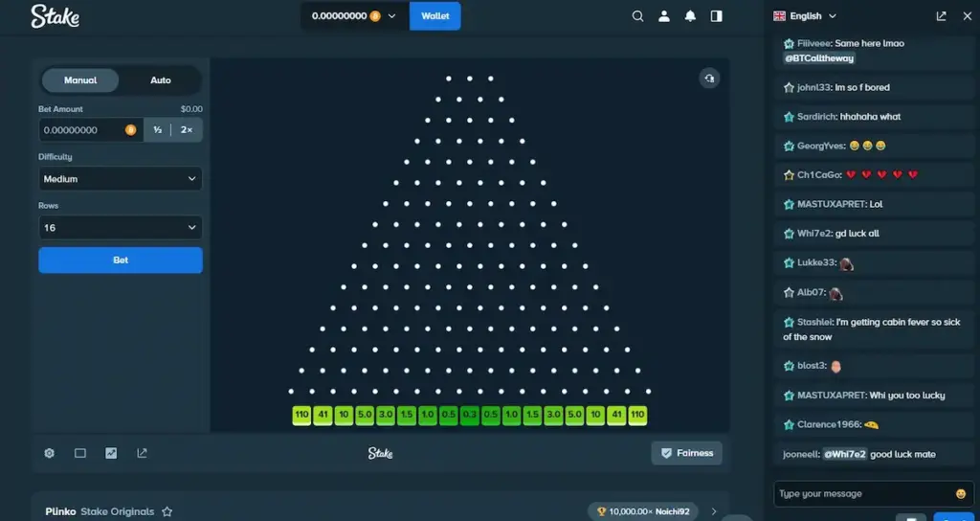Click the trophy 10,000.00× Noichi92 badge
The width and height of the screenshot is (980, 521).
coord(643,511)
